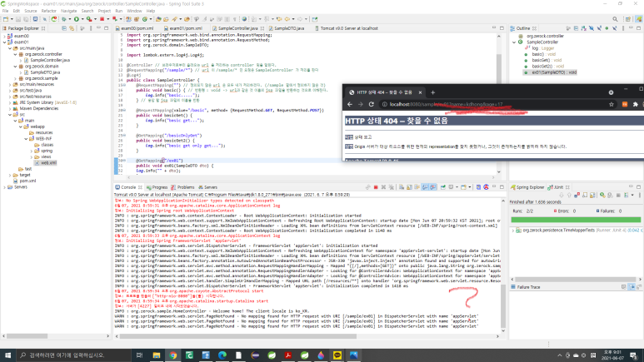The height and width of the screenshot is (362, 644).
Task: Select SampleController.java in Package Explorer
Action: (x=50, y=60)
